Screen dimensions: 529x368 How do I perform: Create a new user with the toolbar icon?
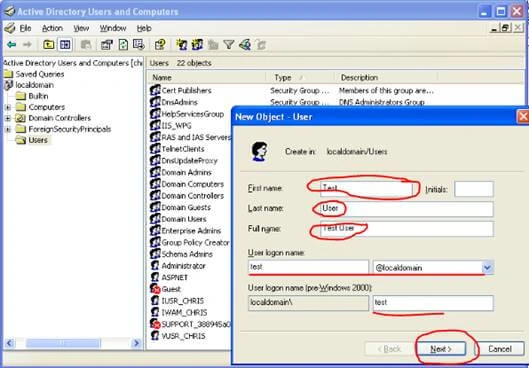182,45
